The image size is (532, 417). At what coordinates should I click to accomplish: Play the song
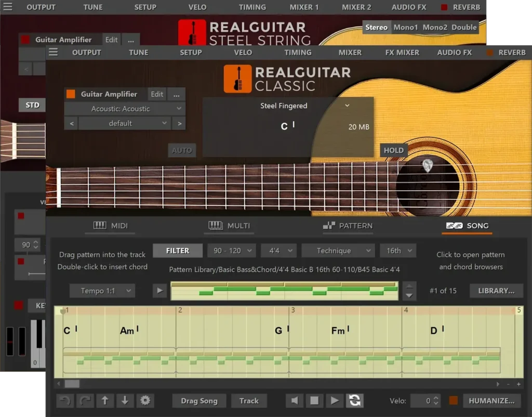click(x=334, y=401)
